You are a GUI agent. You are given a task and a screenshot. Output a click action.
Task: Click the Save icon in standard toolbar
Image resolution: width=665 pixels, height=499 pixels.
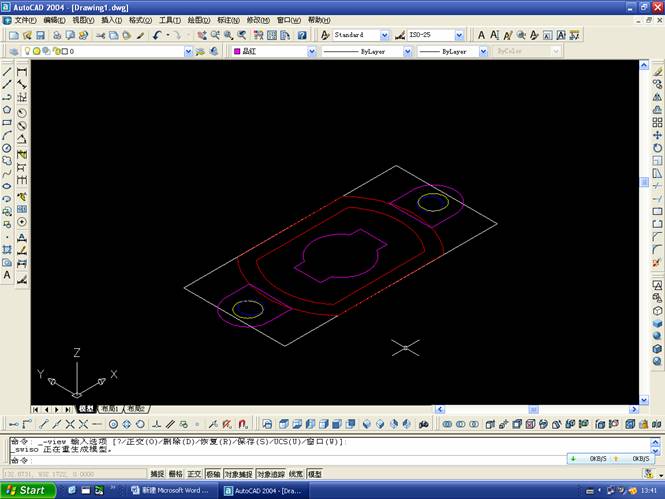coord(39,35)
